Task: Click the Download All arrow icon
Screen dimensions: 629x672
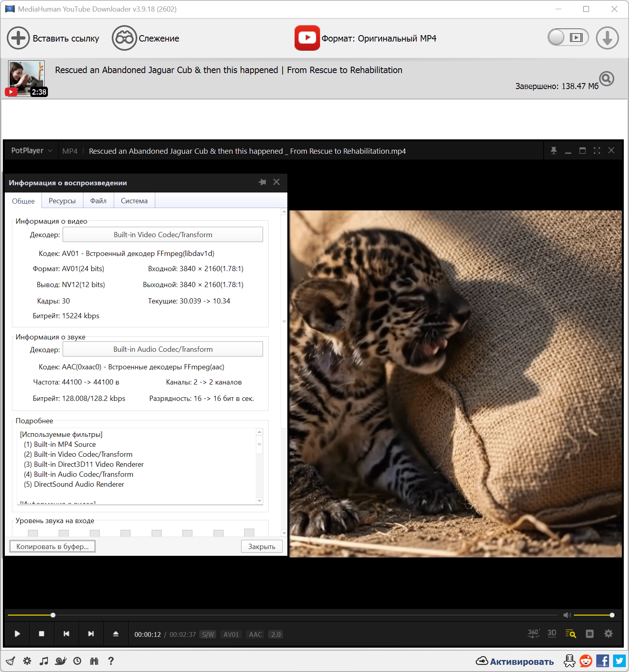Action: (x=607, y=38)
